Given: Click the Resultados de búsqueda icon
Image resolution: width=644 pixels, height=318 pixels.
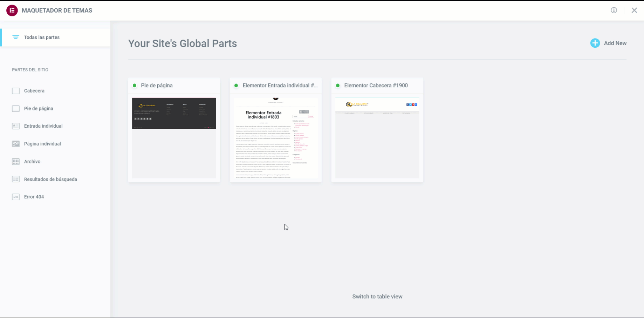Looking at the screenshot, I should tap(16, 179).
